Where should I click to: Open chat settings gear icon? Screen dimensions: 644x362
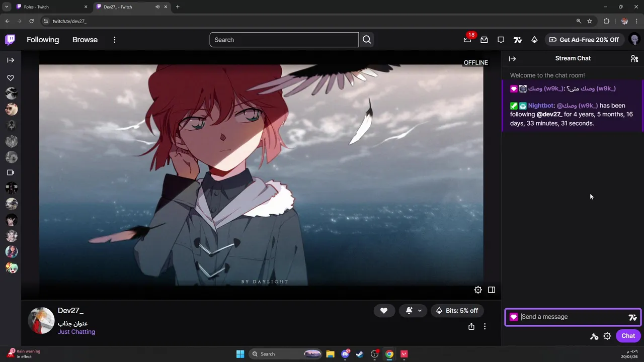[x=607, y=336]
